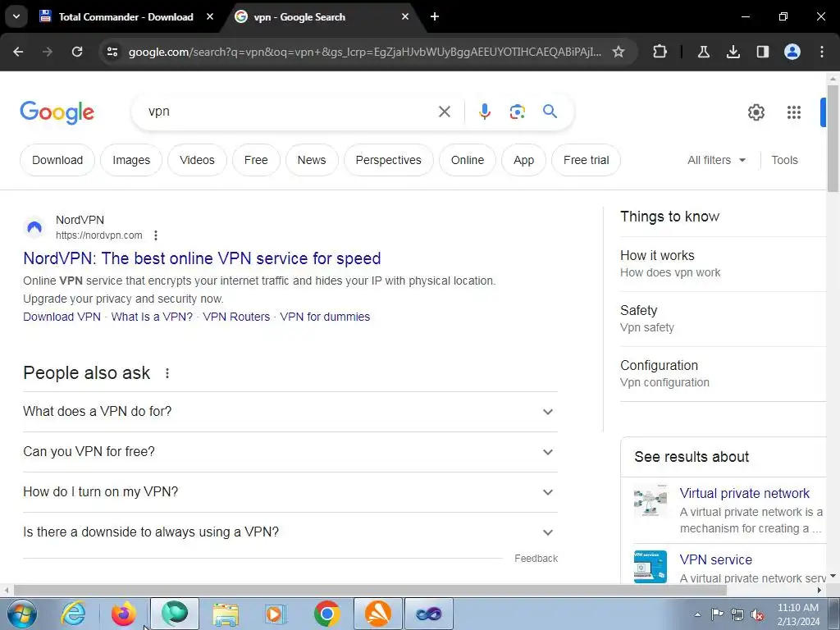Screen dimensions: 840x630
Task: Go back with the browser back arrow
Action: click(18, 52)
